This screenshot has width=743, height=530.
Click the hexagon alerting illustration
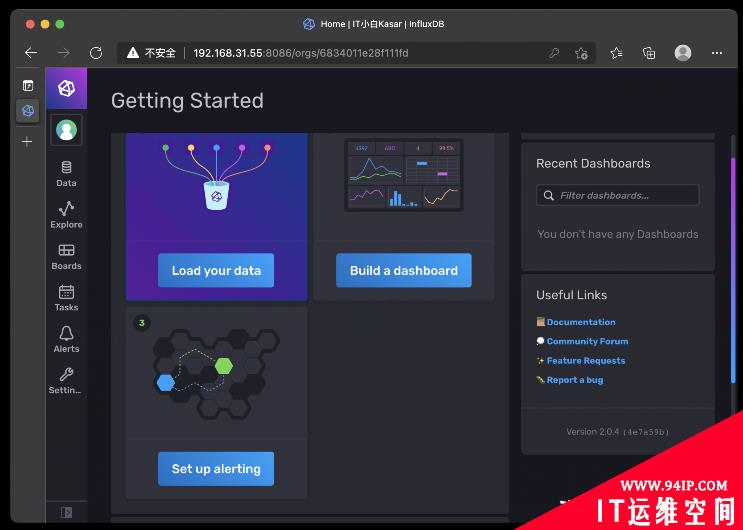coord(216,373)
